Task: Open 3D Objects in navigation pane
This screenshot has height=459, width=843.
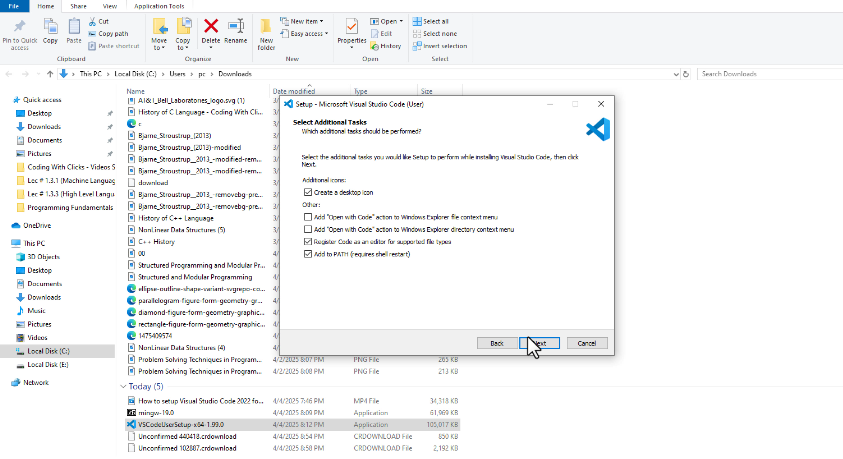Action: (x=43, y=257)
